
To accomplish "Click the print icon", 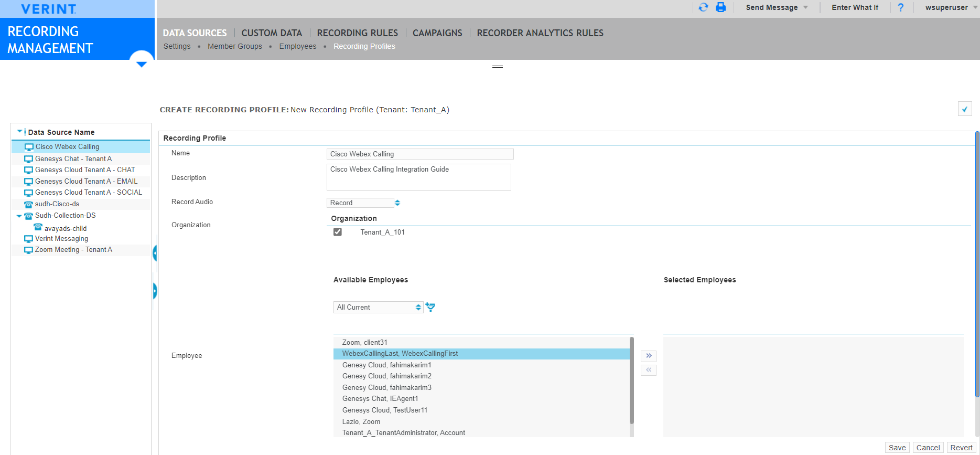I will pyautogui.click(x=720, y=7).
